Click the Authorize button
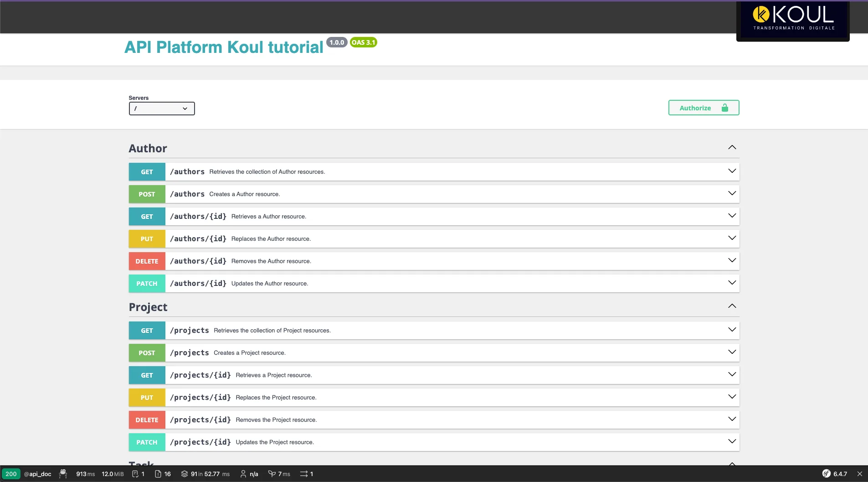Screen dimensions: 868x482 [x=704, y=108]
